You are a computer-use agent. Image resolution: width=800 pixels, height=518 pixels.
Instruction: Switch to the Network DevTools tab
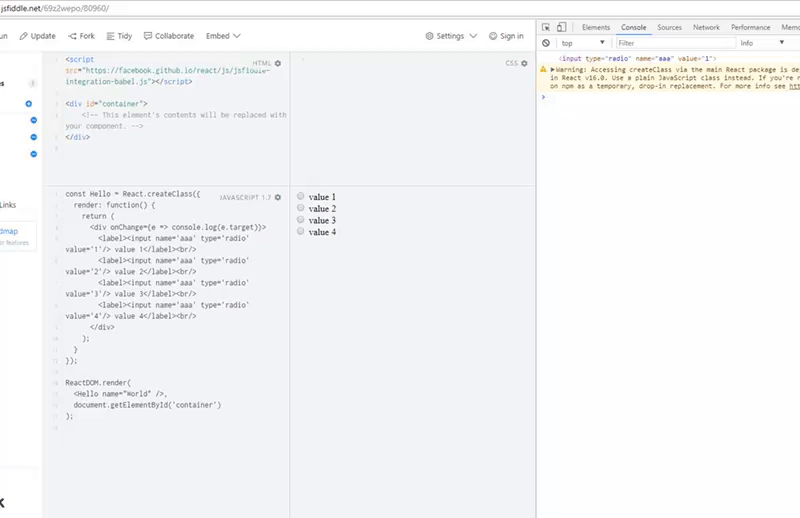(706, 28)
